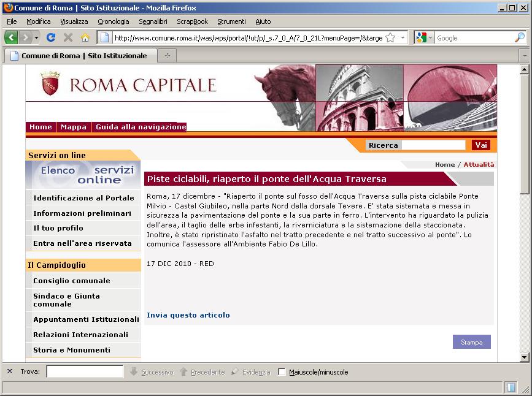Click Invia questo articolo link
The width and height of the screenshot is (532, 396).
188,315
